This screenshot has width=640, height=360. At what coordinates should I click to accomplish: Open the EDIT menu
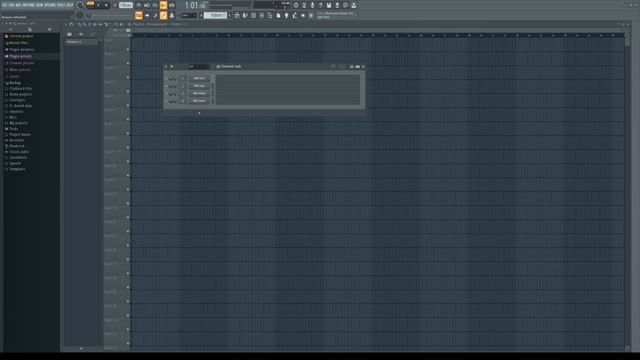pos(11,5)
